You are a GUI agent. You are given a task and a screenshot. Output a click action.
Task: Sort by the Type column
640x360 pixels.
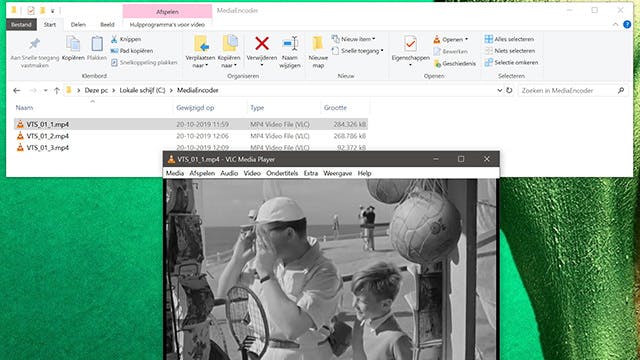pos(257,108)
